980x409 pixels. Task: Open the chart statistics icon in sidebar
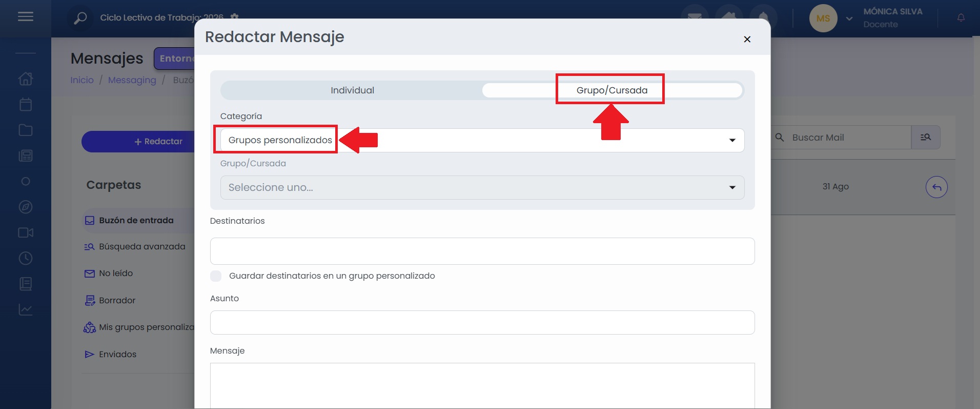pyautogui.click(x=26, y=309)
